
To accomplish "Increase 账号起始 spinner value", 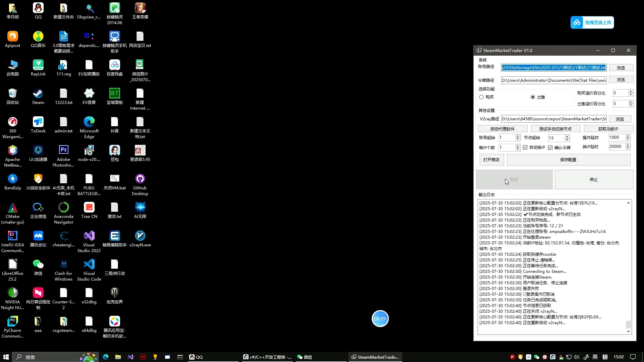I will coord(518,136).
